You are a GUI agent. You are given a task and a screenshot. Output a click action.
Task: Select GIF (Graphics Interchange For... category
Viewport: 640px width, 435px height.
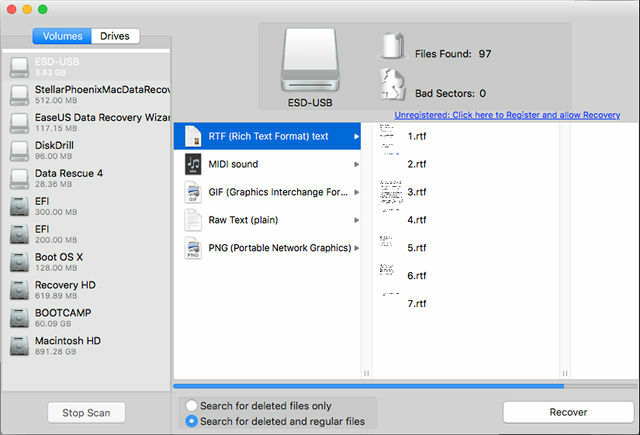click(x=267, y=192)
